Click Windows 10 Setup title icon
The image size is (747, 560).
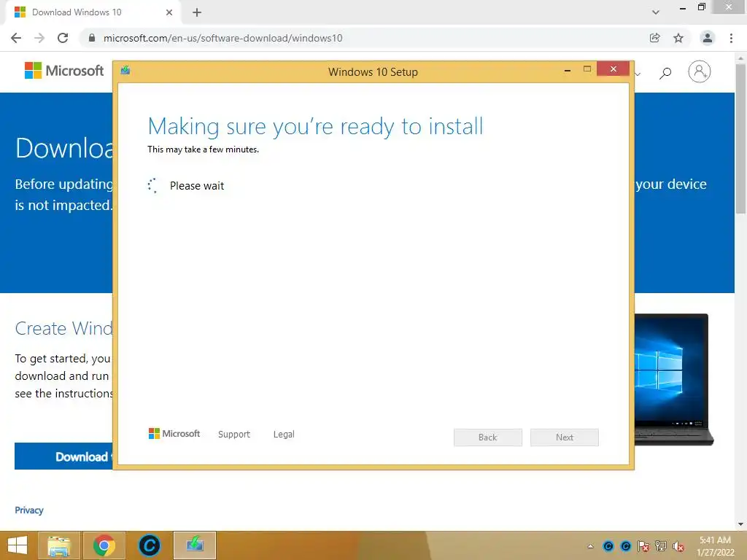(125, 71)
